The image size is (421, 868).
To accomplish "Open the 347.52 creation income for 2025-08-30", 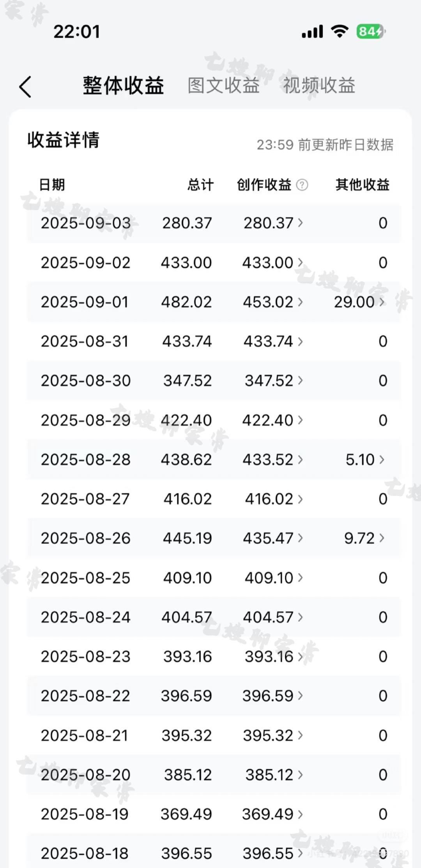I will click(x=274, y=381).
